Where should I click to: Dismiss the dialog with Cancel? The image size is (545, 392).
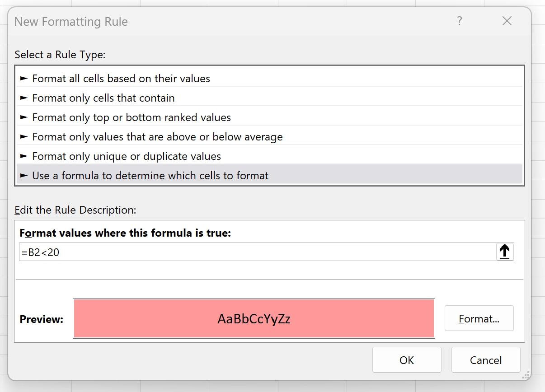pos(486,360)
